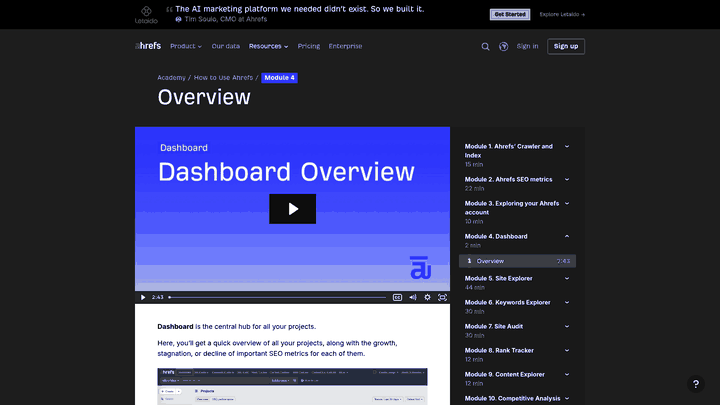Screen dimensions: 720x405
Task: Expand Module 5 Site Explorer chevron
Action: tap(567, 279)
